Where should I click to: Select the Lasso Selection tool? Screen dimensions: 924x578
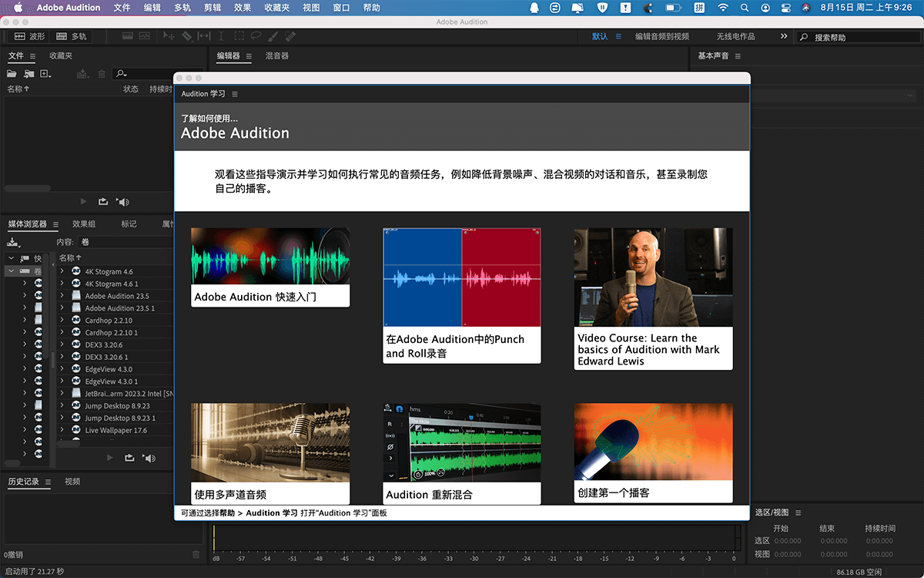[256, 36]
